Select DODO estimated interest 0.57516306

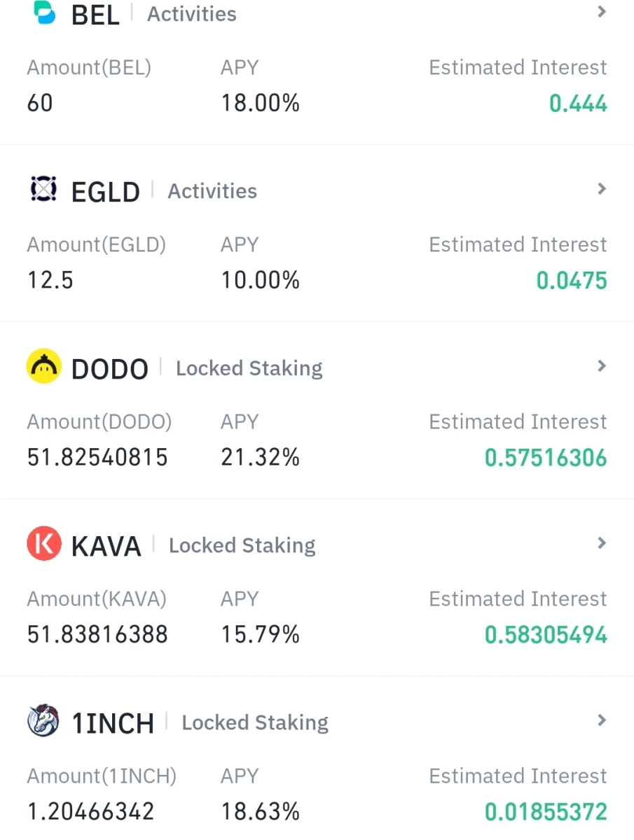(x=546, y=458)
